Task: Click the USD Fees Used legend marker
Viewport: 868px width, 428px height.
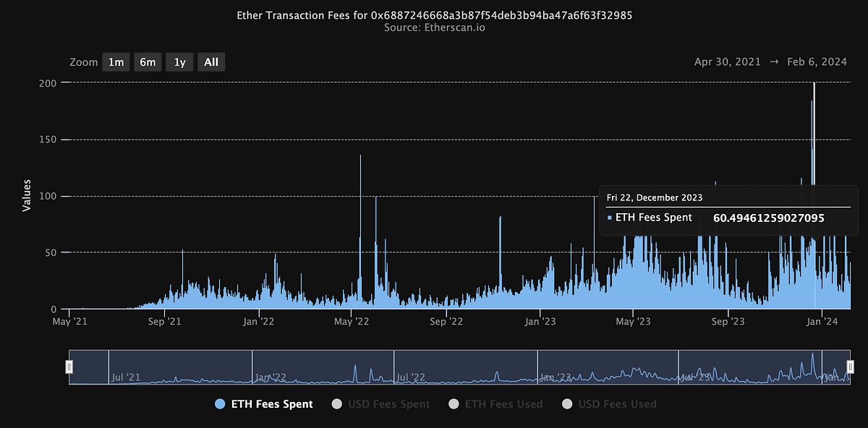Action: tap(568, 404)
